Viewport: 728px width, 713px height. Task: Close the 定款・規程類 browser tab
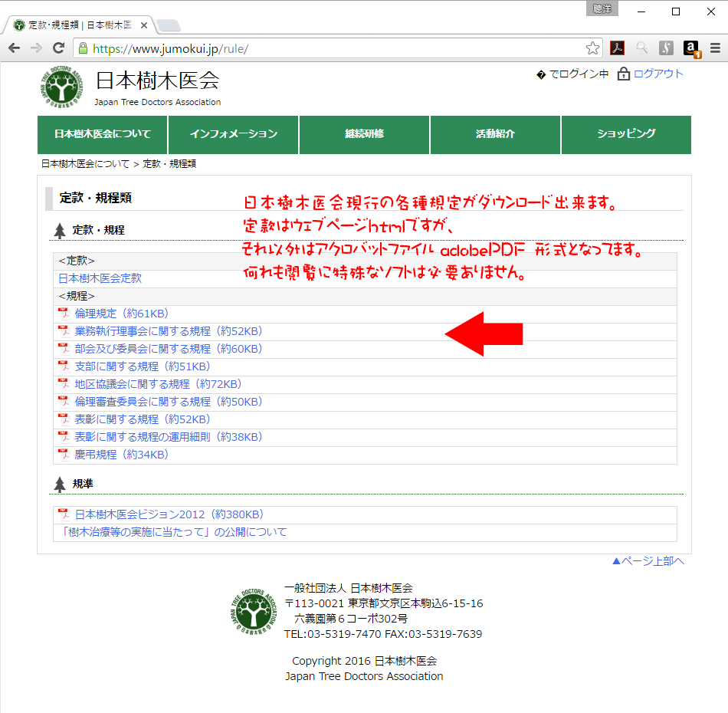(x=144, y=25)
